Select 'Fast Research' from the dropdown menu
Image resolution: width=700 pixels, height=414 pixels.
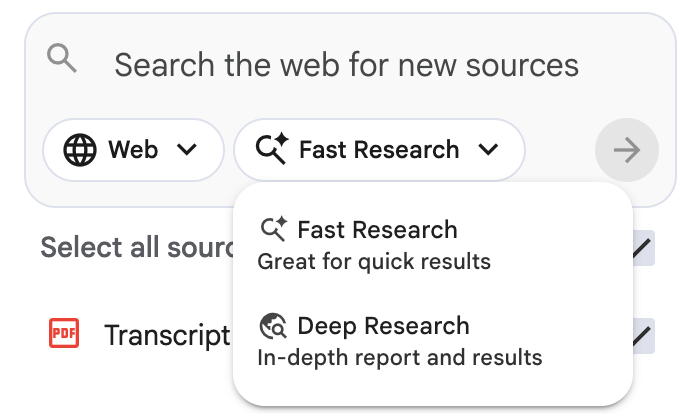coord(377,230)
